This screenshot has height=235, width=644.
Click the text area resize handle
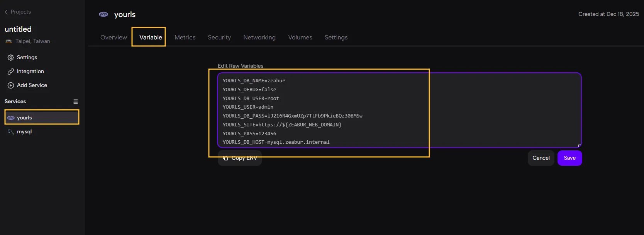click(579, 146)
